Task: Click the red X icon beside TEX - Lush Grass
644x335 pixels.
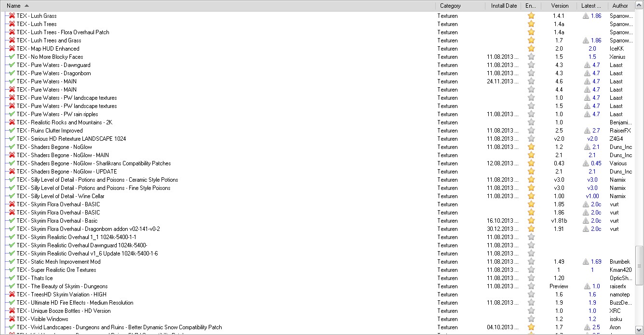Action: point(12,16)
